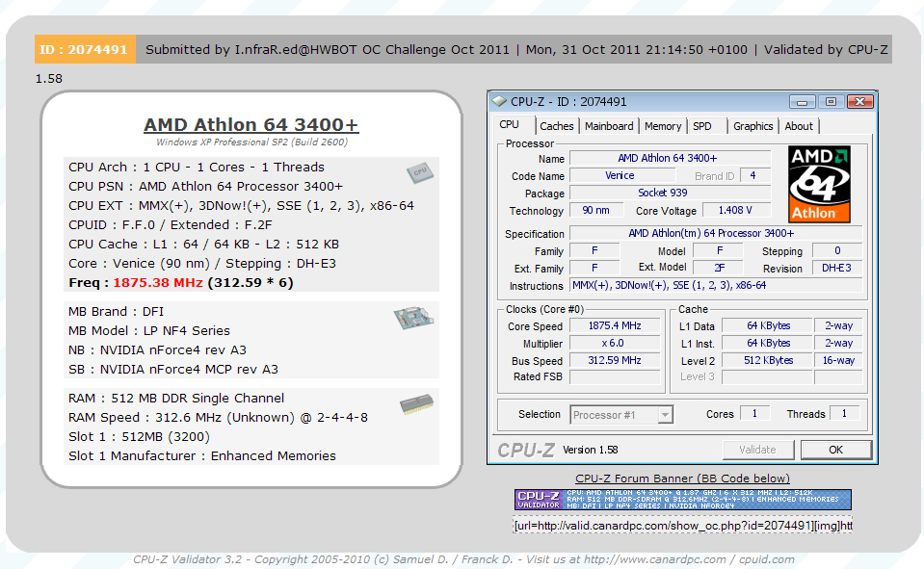The height and width of the screenshot is (569, 924).
Task: Click the L1 Inst. 64 KBytes value
Action: [x=767, y=343]
